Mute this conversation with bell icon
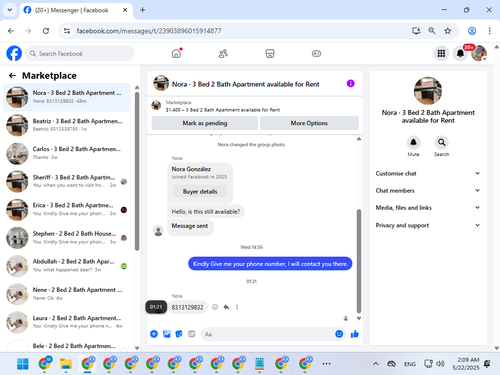 point(413,142)
